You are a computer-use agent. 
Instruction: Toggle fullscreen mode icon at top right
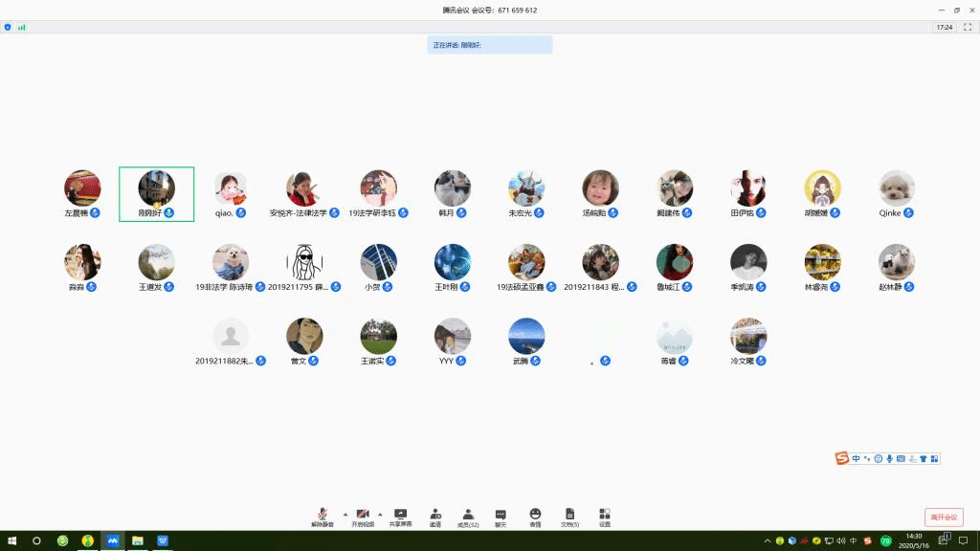(969, 27)
